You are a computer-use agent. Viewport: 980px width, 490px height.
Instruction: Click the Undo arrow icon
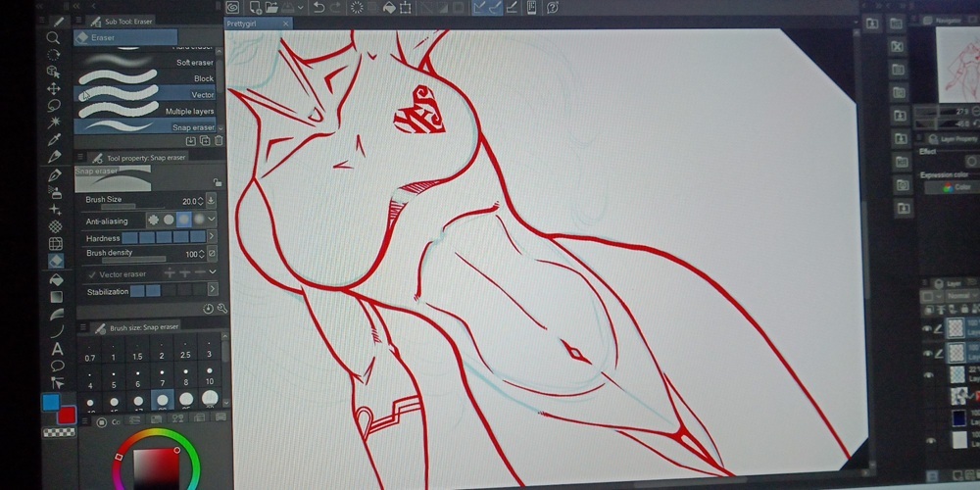319,8
